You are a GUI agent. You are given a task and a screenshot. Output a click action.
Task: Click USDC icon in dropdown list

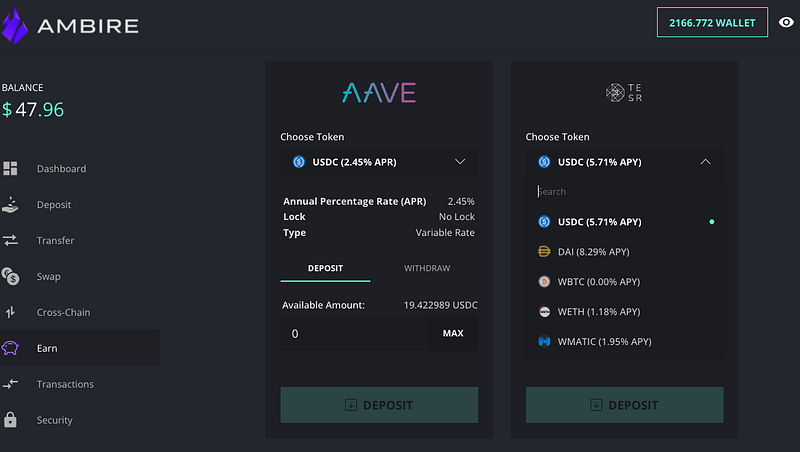(x=544, y=222)
